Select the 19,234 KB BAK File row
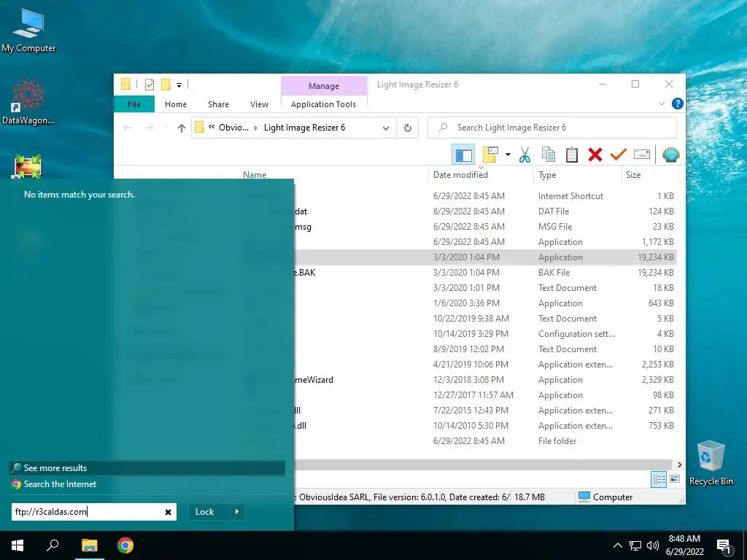This screenshot has height=560, width=747. 485,273
